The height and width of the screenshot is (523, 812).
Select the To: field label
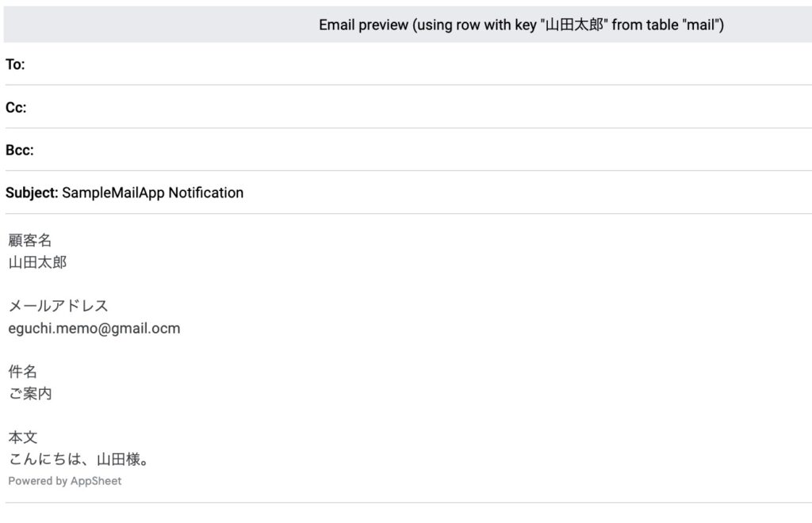pos(15,64)
